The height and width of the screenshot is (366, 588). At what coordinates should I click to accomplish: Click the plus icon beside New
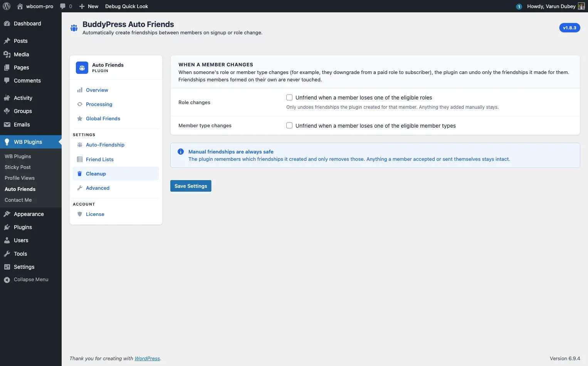click(82, 6)
